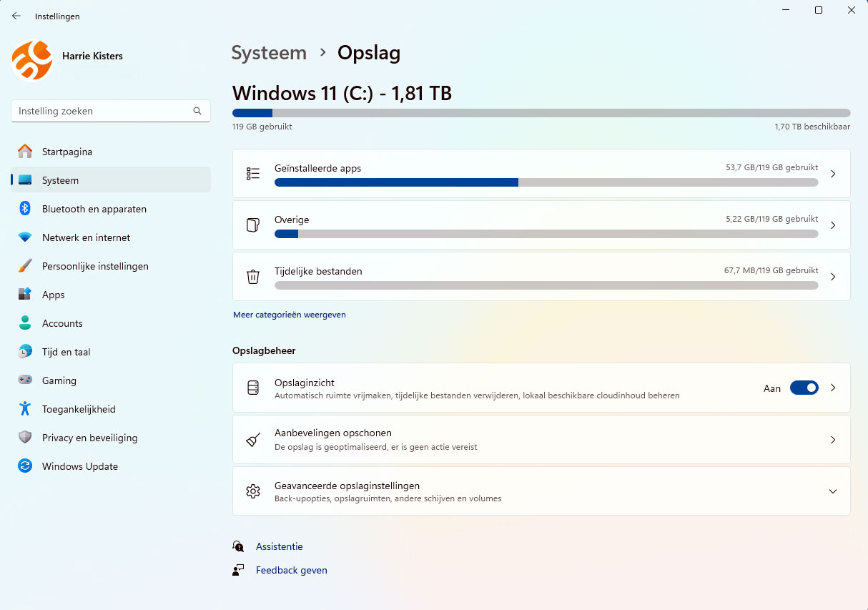Click the Bluetooth icon in sidebar
The width and height of the screenshot is (868, 610).
(x=25, y=209)
